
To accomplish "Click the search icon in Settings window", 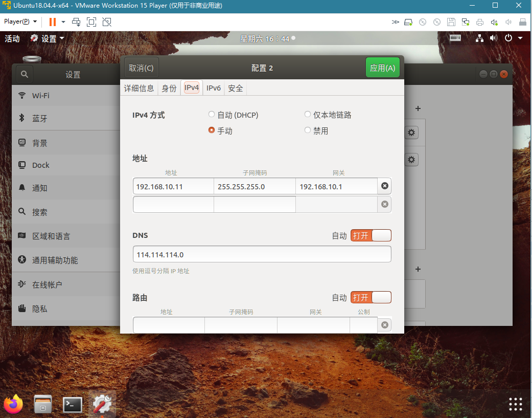I will tap(24, 74).
